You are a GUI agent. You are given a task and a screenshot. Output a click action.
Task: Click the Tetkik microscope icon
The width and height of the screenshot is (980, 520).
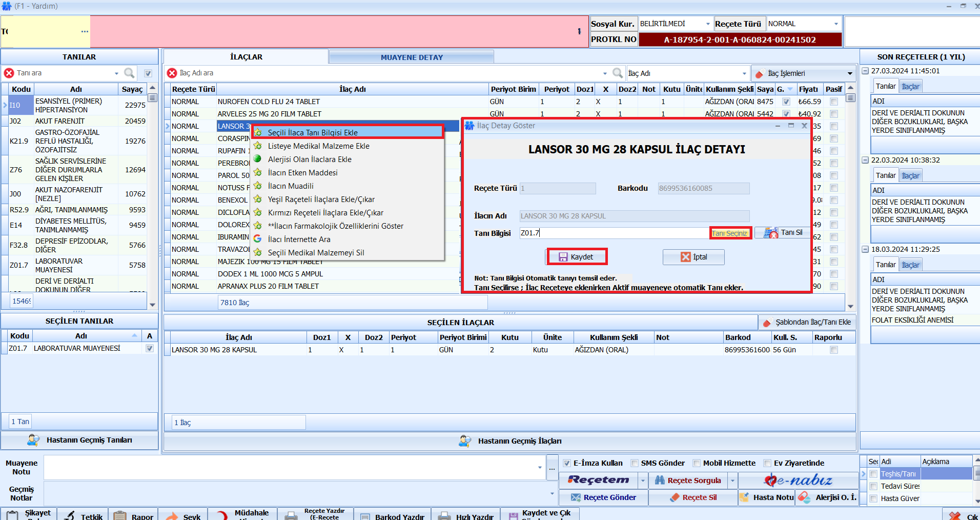(70, 515)
